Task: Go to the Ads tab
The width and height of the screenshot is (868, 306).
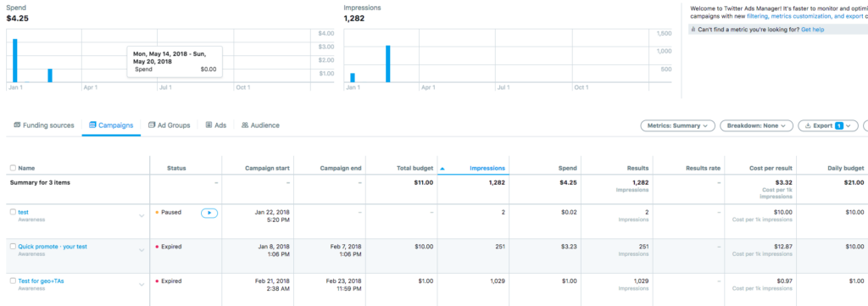Action: click(216, 125)
